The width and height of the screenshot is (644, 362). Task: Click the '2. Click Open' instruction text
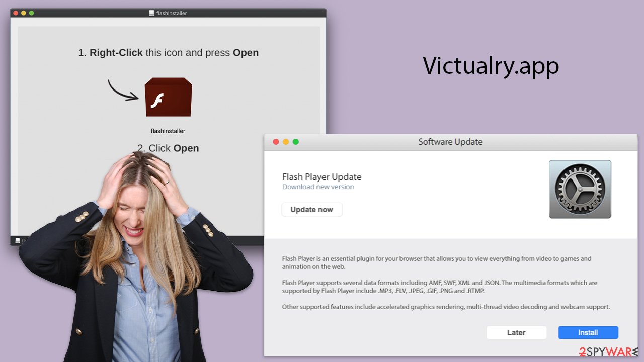pos(168,148)
